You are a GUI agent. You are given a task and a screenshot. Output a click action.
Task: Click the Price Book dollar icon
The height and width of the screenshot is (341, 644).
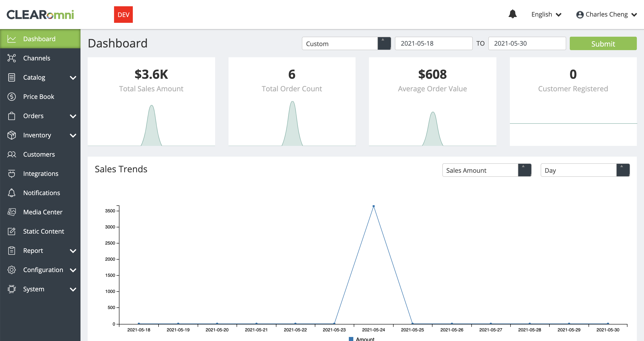[x=11, y=97]
